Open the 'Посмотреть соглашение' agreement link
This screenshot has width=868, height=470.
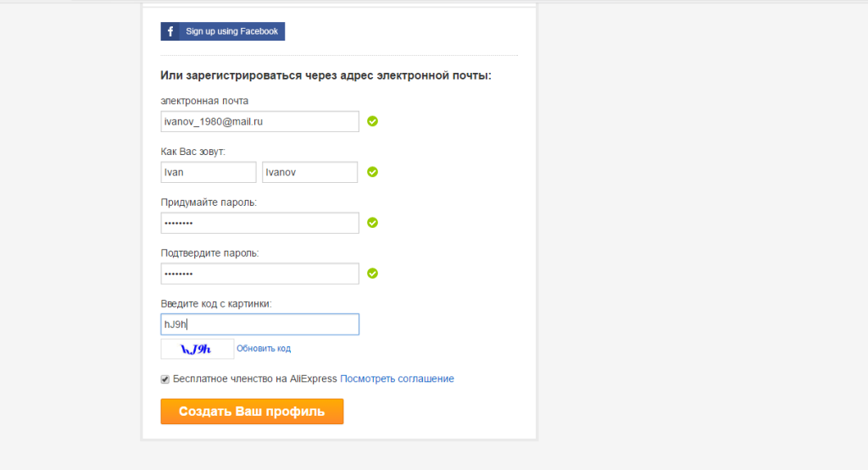coord(397,379)
